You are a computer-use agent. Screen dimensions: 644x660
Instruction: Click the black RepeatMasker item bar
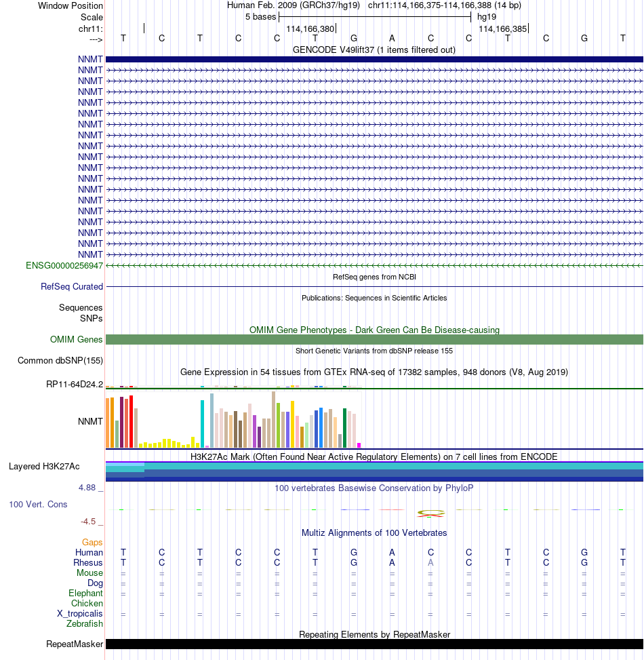(x=374, y=644)
